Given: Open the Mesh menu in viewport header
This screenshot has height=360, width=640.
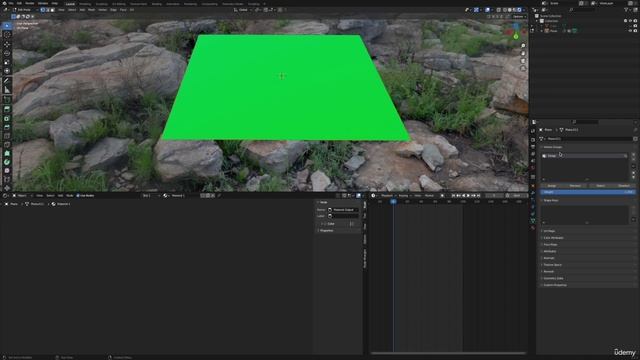Looking at the screenshot, I should point(91,10).
